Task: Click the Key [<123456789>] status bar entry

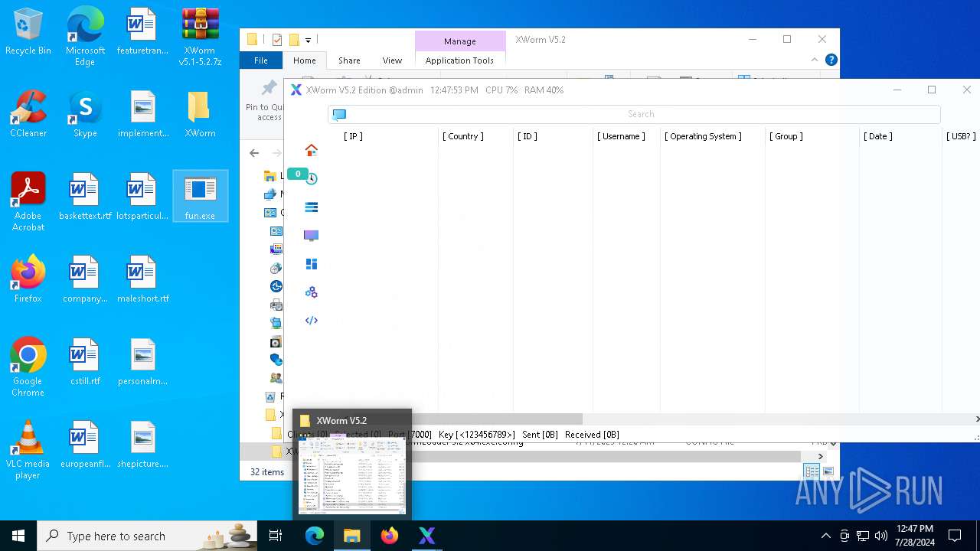Action: tap(476, 435)
